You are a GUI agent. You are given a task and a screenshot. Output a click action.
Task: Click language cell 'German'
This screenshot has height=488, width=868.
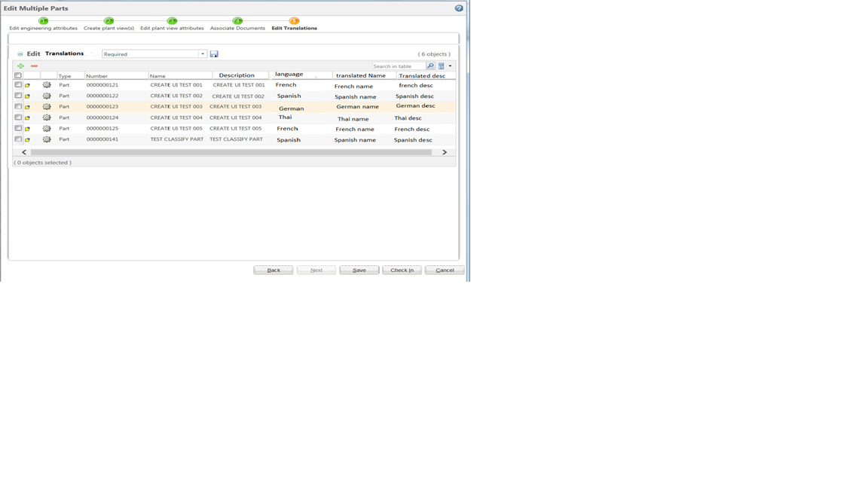pos(291,108)
